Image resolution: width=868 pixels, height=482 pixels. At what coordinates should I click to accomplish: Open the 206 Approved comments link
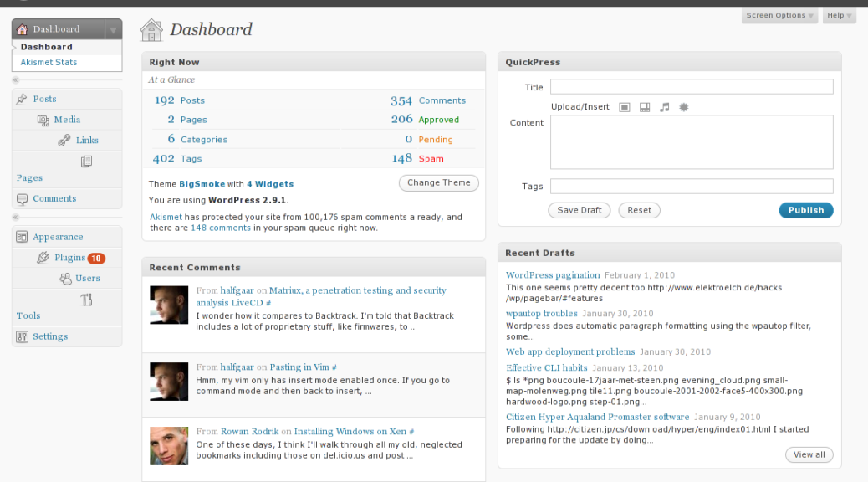402,119
